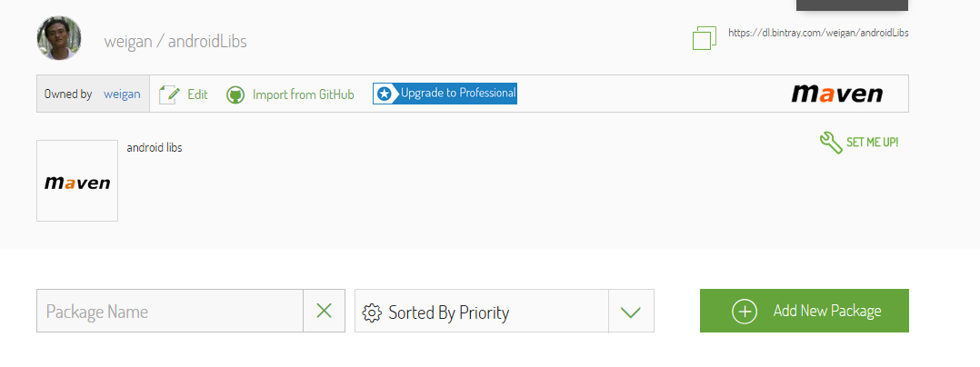The width and height of the screenshot is (980, 367).
Task: Open the Sorted By Priority dropdown
Action: coord(505,311)
